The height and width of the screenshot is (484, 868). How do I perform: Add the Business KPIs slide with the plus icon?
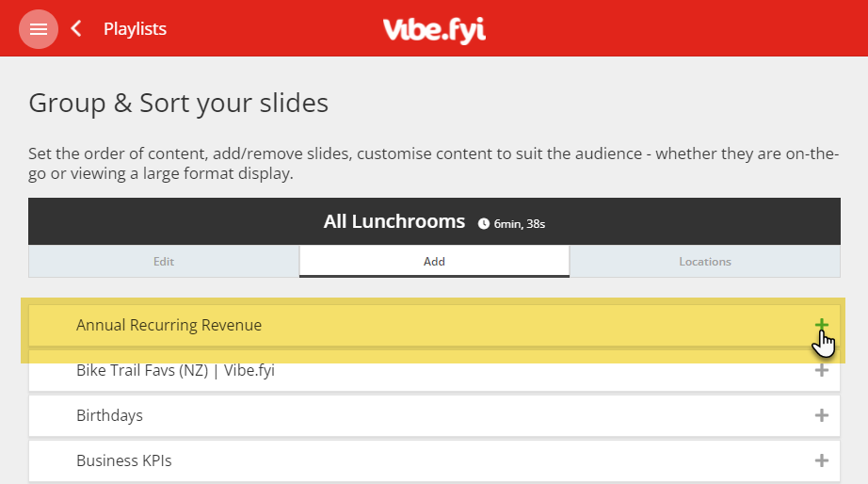822,460
